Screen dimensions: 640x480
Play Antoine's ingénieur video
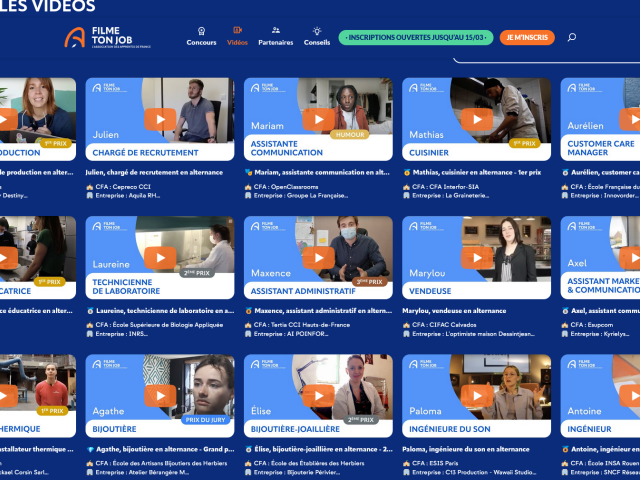(630, 396)
